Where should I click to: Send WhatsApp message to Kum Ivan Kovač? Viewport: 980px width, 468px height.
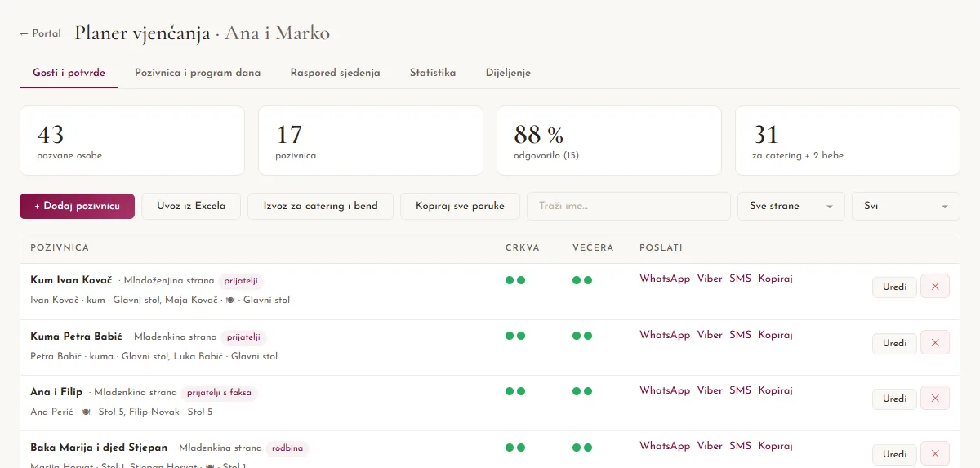tap(665, 279)
